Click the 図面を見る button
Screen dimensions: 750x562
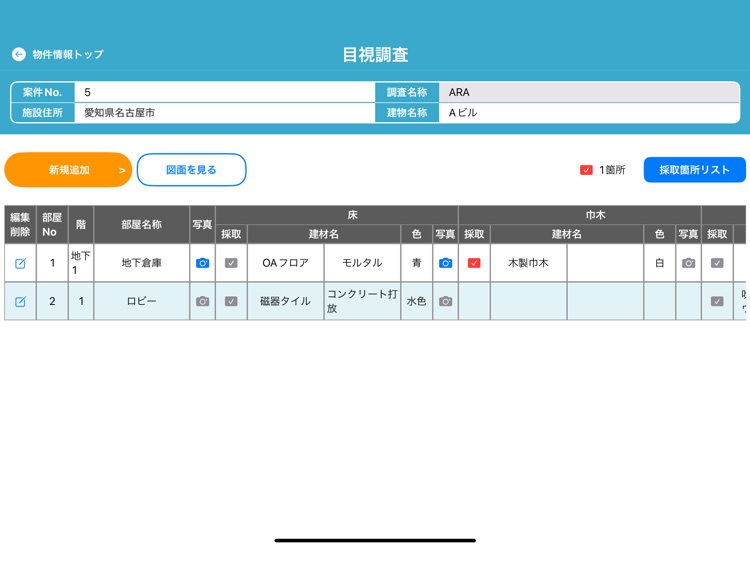191,170
